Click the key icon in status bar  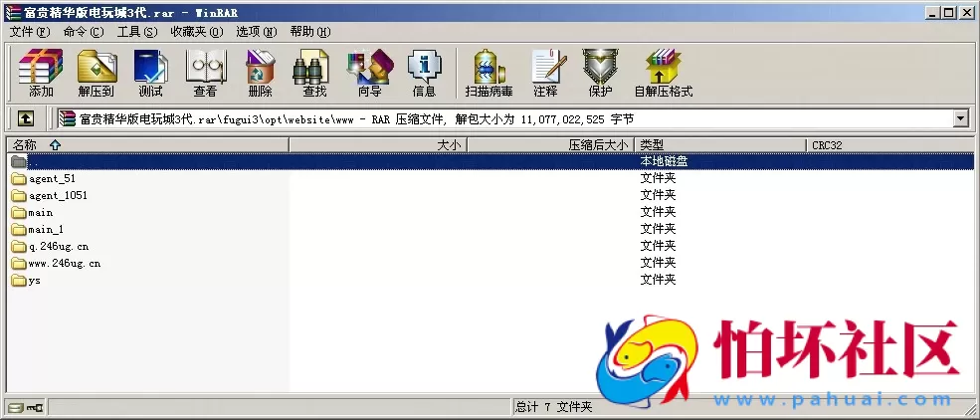[35, 407]
